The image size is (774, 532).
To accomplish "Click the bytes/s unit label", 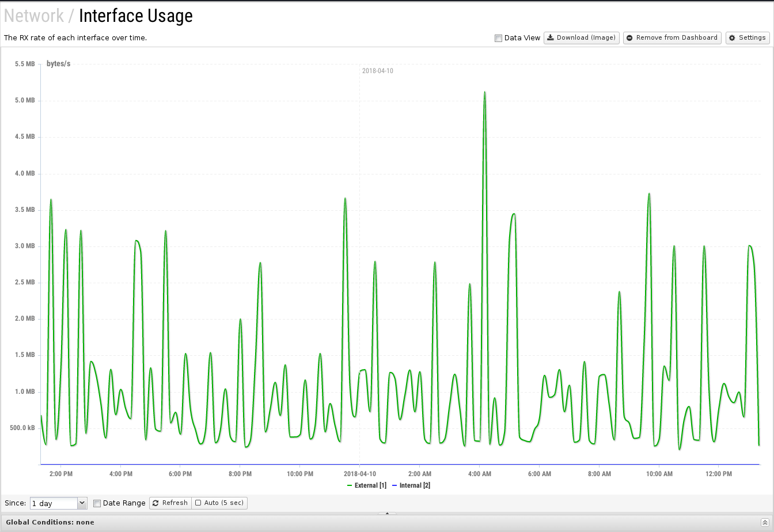I will pyautogui.click(x=58, y=64).
